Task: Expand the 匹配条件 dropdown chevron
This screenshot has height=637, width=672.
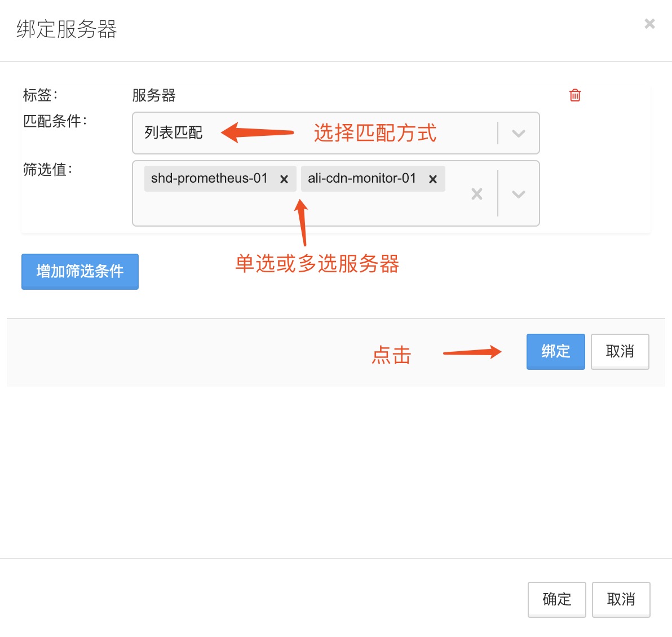Action: (518, 134)
